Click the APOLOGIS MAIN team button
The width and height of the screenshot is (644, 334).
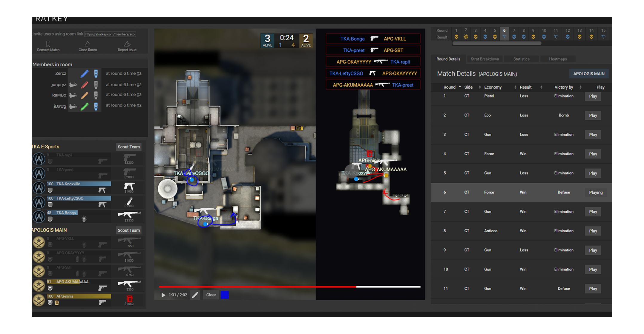coord(589,74)
